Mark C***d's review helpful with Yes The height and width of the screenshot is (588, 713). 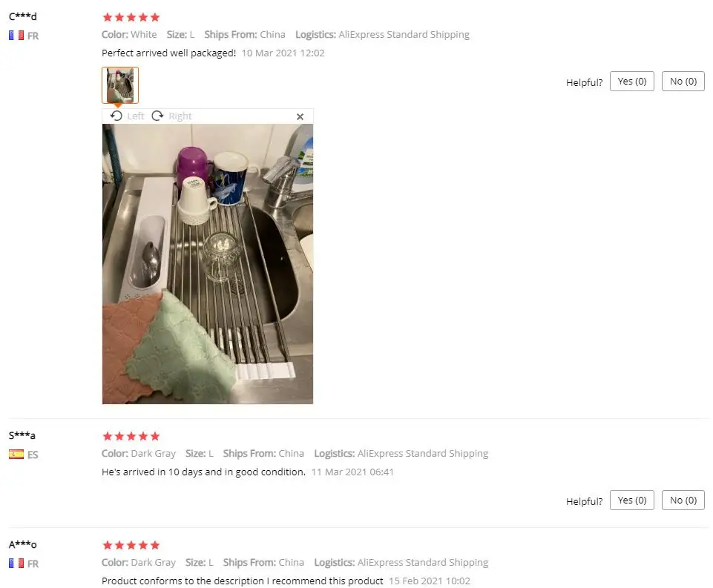tap(632, 82)
